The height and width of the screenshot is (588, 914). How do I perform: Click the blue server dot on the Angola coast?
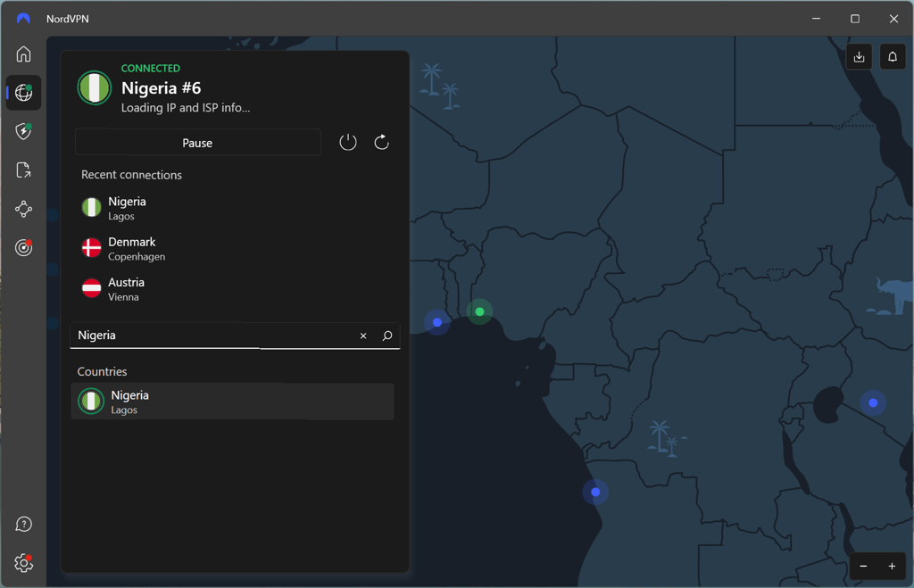pos(595,492)
